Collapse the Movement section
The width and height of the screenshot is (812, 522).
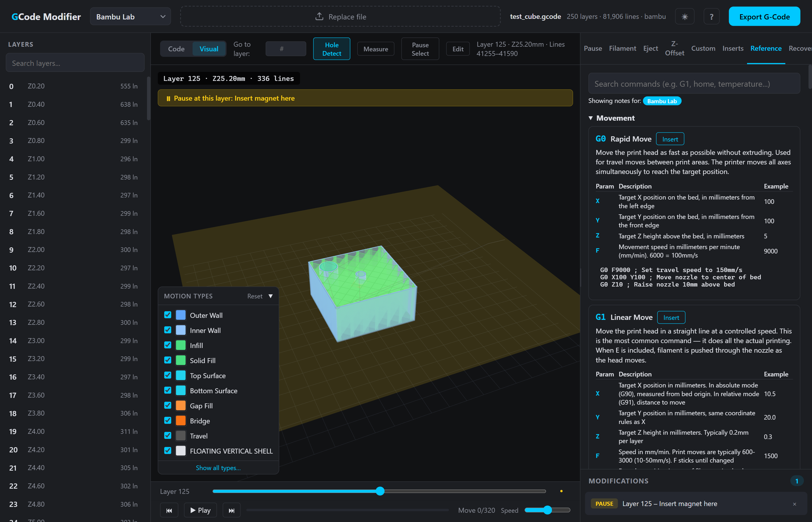pyautogui.click(x=612, y=118)
